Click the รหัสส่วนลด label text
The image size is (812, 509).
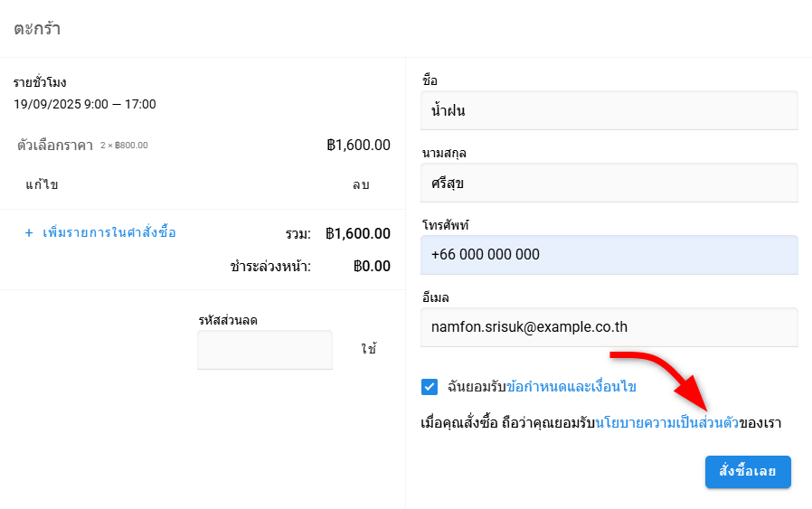pos(235,320)
